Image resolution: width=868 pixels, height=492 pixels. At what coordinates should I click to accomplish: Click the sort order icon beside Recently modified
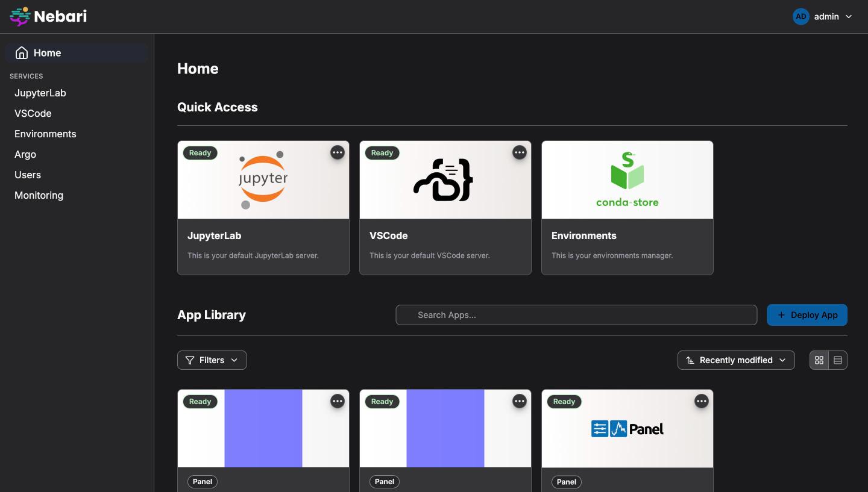tap(690, 360)
